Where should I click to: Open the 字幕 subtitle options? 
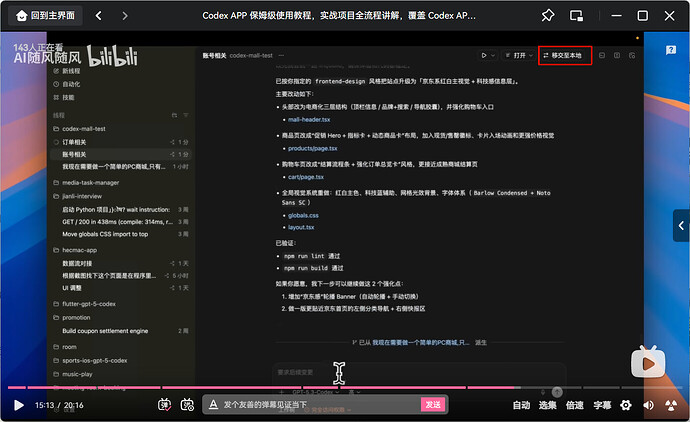602,405
